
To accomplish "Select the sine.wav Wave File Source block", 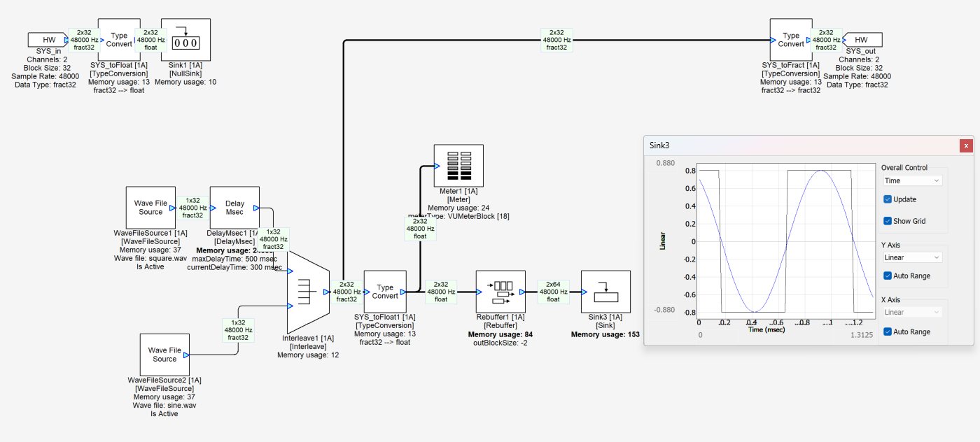I will click(164, 355).
